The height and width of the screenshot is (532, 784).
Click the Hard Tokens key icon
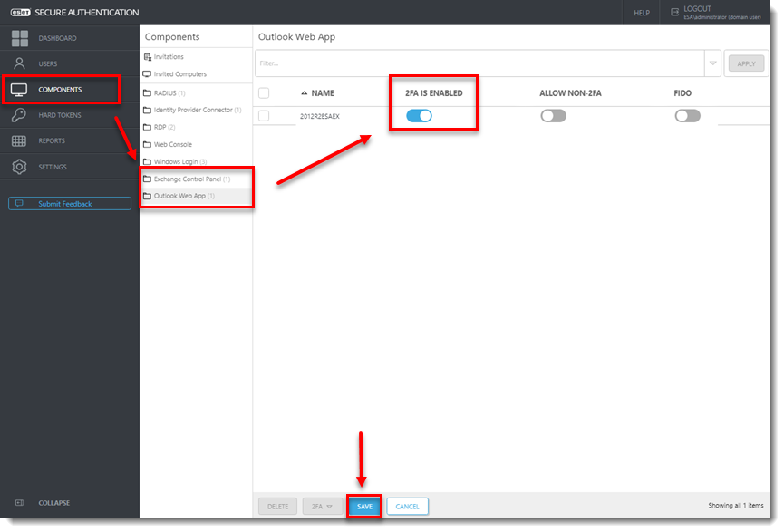[x=18, y=115]
